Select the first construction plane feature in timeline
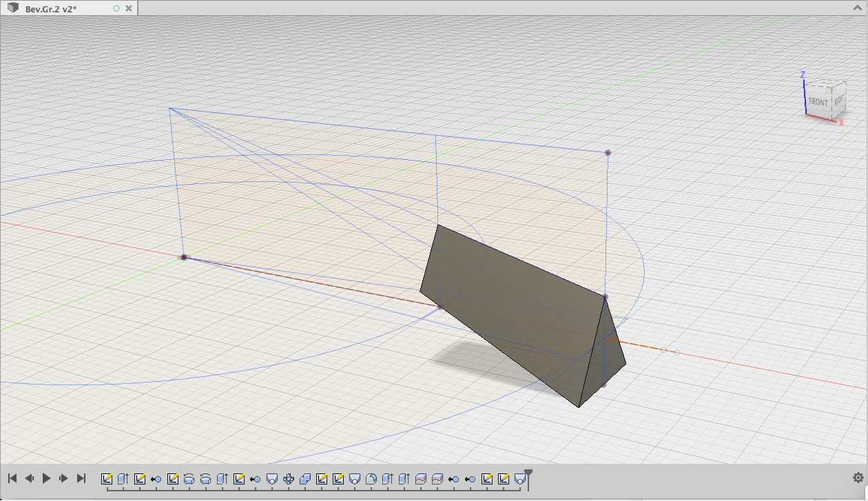 tap(272, 478)
